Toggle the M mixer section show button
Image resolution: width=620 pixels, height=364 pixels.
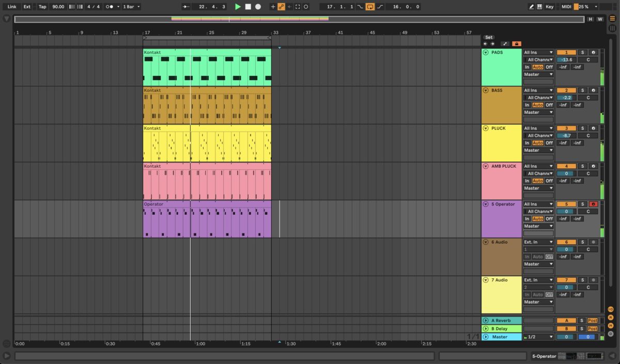click(611, 326)
